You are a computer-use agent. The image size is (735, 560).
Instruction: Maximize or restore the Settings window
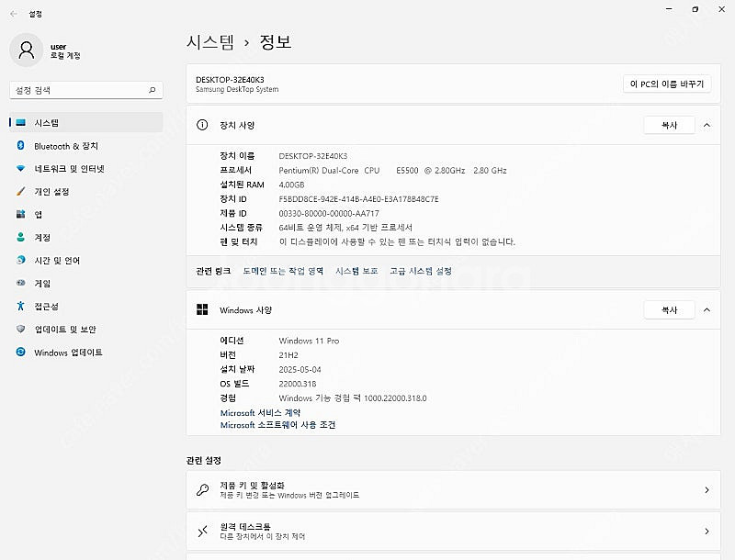point(695,9)
